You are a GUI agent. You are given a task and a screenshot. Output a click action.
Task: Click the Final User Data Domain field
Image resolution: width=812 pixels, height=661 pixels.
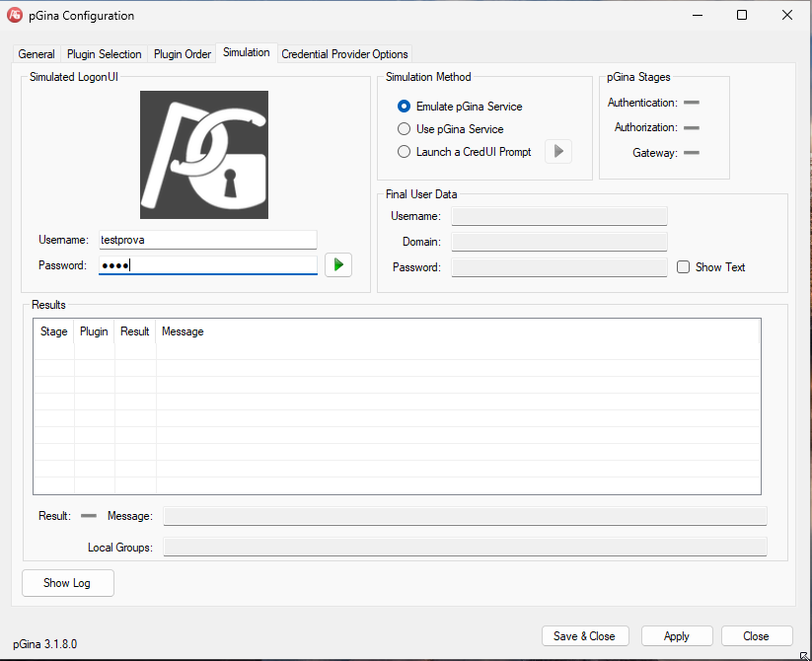559,242
